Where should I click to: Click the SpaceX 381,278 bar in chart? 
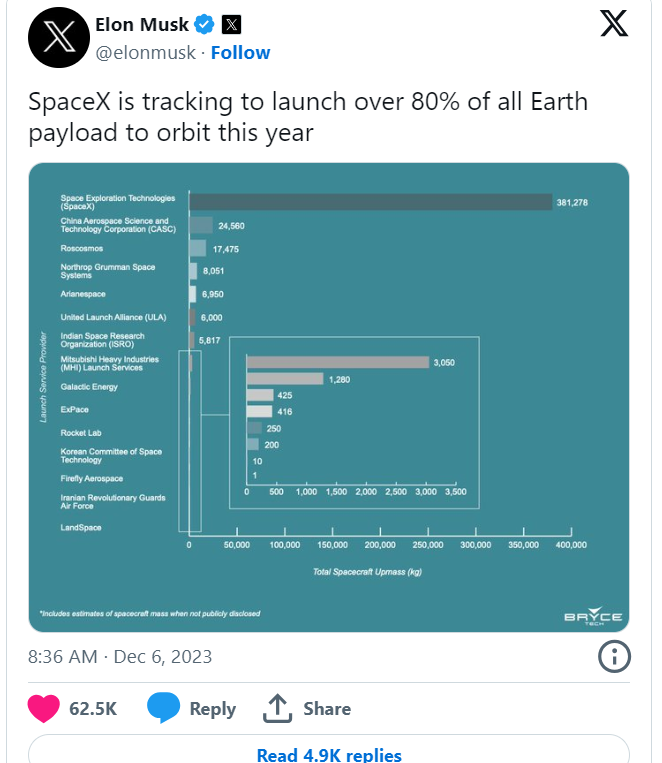pos(370,202)
